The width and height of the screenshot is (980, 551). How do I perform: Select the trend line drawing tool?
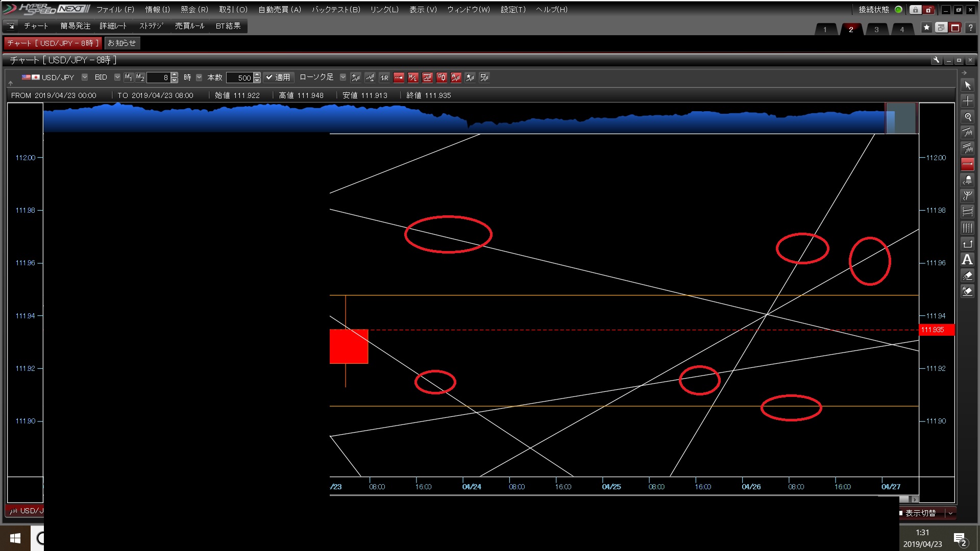point(967,133)
